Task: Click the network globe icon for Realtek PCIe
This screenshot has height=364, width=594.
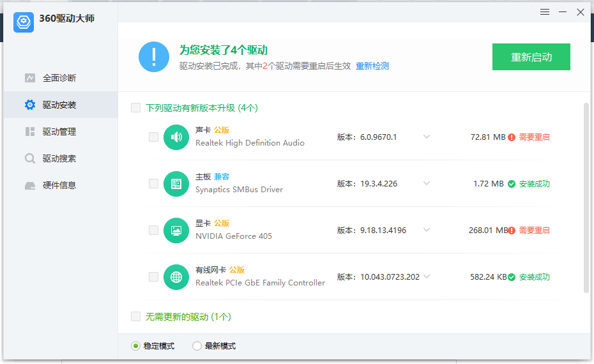Action: tap(176, 277)
